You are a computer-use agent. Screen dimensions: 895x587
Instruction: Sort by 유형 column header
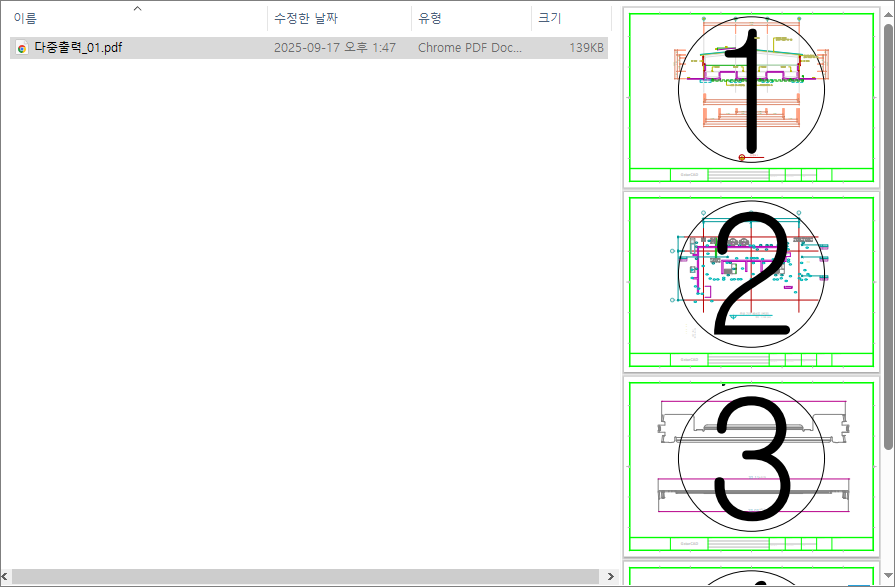[x=430, y=18]
